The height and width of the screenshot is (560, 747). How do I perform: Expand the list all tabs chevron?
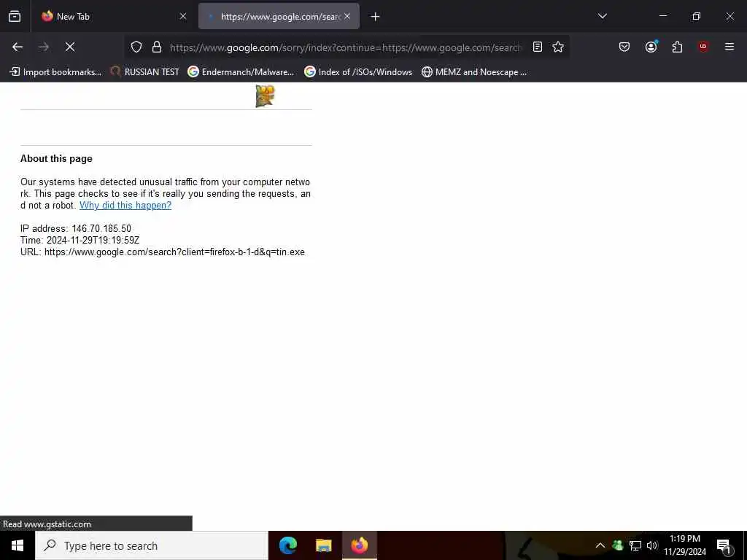click(602, 16)
